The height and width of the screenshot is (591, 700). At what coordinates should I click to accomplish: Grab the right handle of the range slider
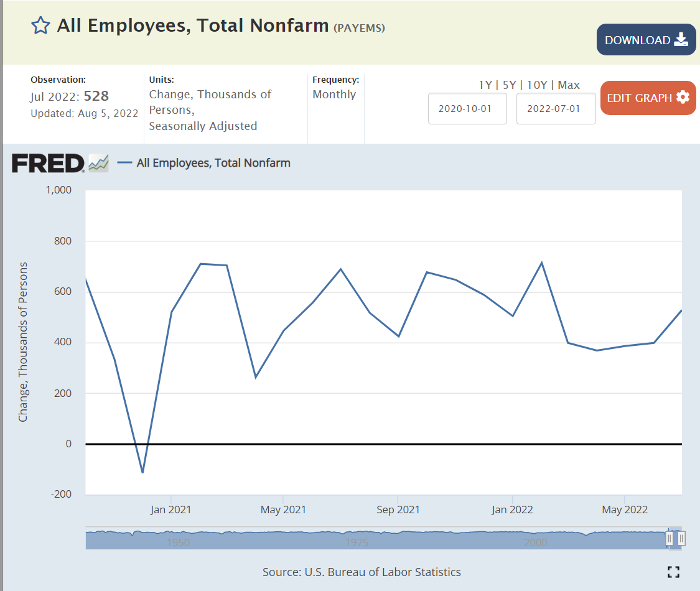coord(681,538)
